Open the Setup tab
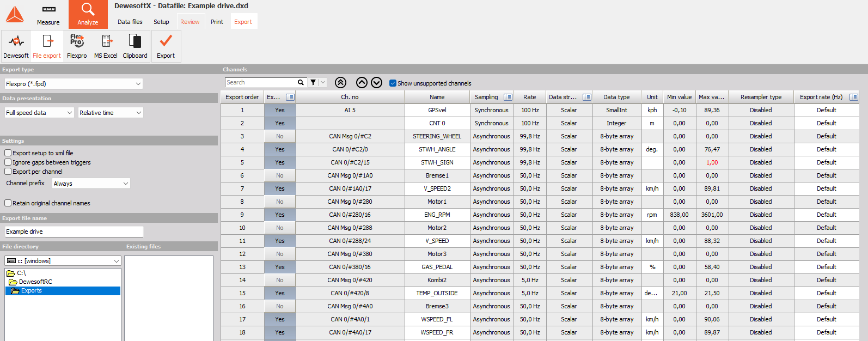The width and height of the screenshot is (868, 341). (x=161, y=22)
